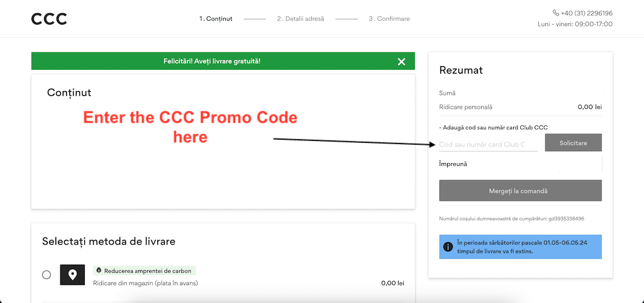Click the Easter delivery notice text
Screen dimensions: 644x303
click(x=522, y=247)
